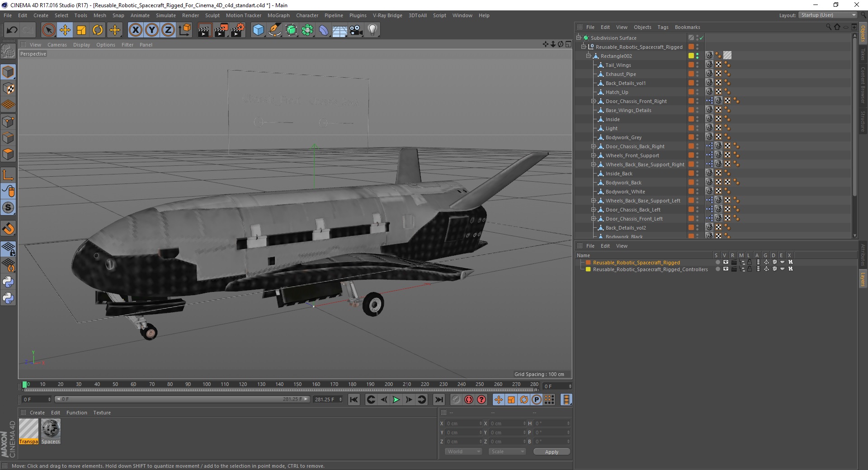Viewport: 868px width, 470px height.
Task: Toggle solo for Reusable_Robotic_Spacecraft_Rigged layer
Action: tap(717, 262)
